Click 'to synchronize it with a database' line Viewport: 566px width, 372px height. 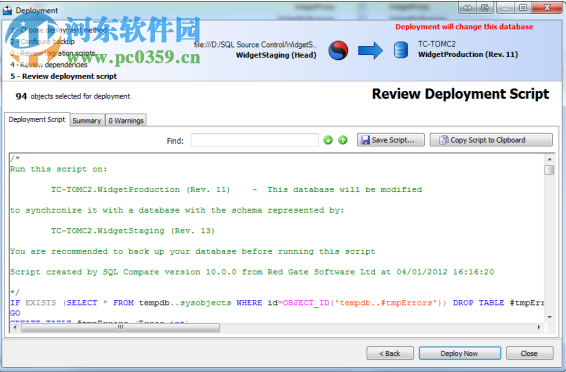pos(177,210)
